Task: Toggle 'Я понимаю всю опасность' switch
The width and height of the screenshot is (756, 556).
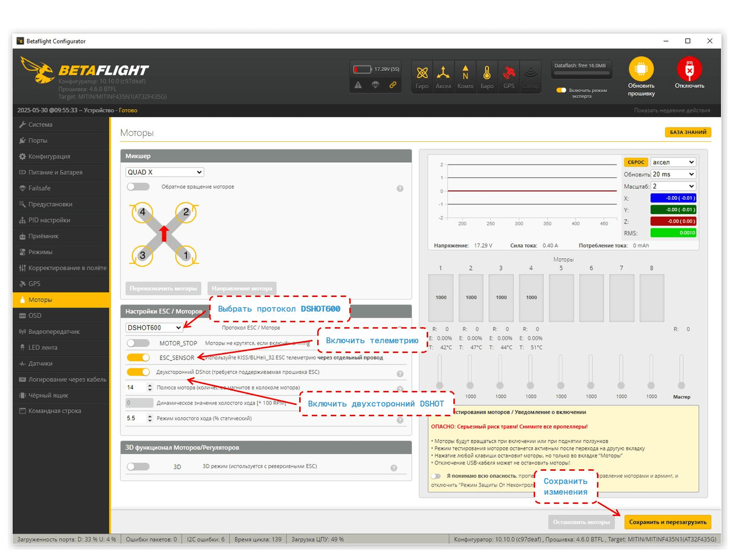Action: (436, 476)
